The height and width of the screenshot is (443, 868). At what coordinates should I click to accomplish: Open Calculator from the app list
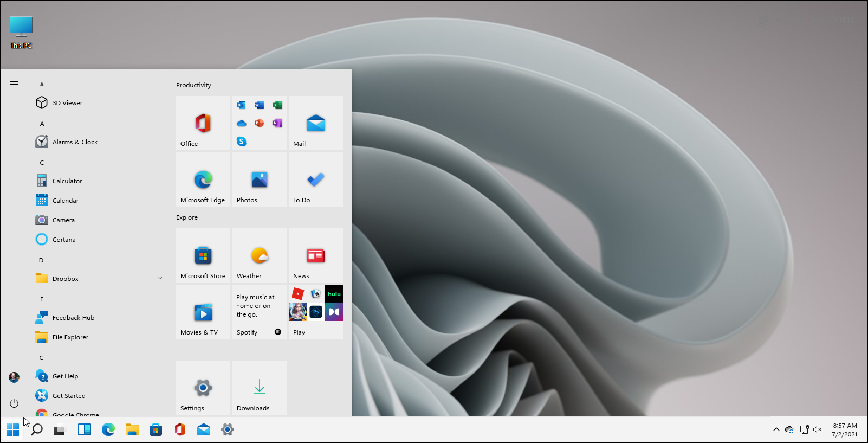tap(99, 181)
